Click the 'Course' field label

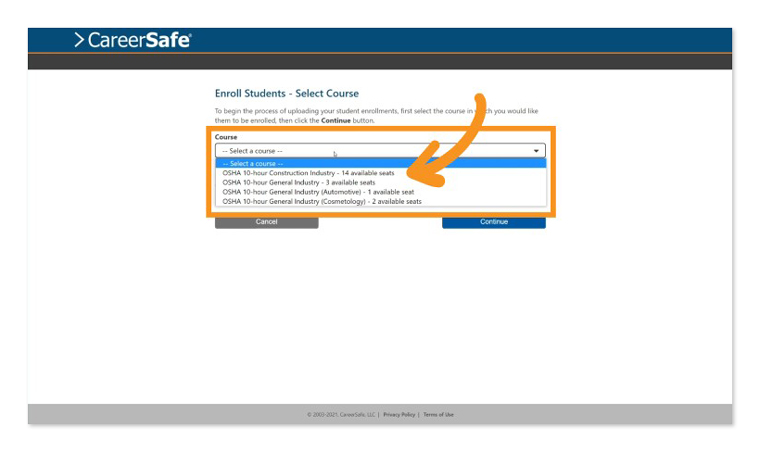(x=226, y=137)
